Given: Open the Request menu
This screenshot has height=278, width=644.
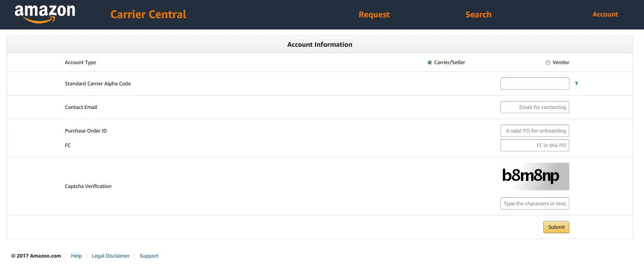Looking at the screenshot, I should [x=374, y=15].
